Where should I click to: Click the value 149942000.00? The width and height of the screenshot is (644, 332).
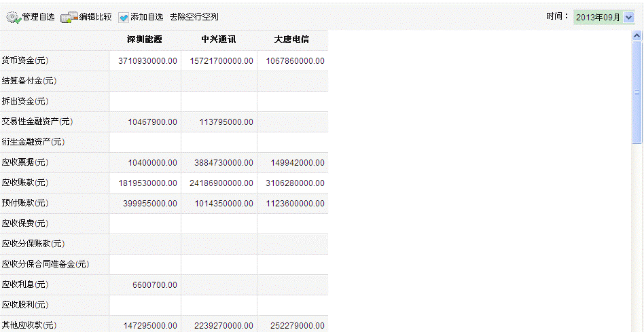pyautogui.click(x=298, y=163)
